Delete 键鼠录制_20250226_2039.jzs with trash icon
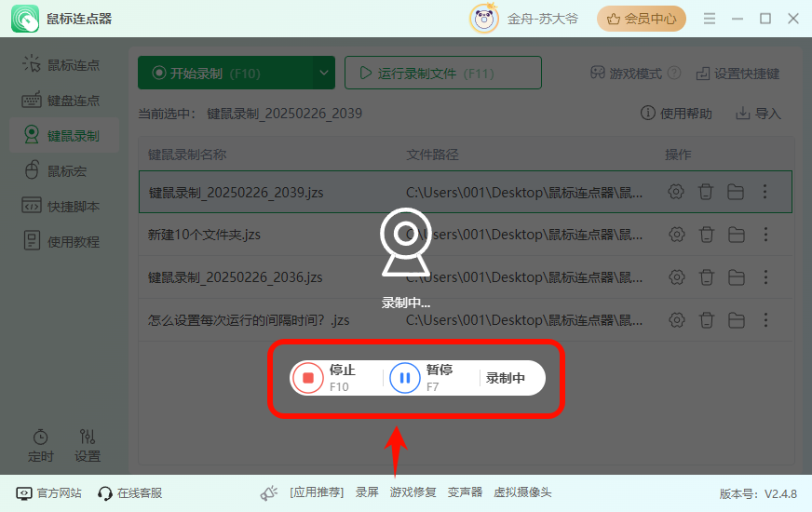Screen dimensions: 812x512 (x=706, y=192)
